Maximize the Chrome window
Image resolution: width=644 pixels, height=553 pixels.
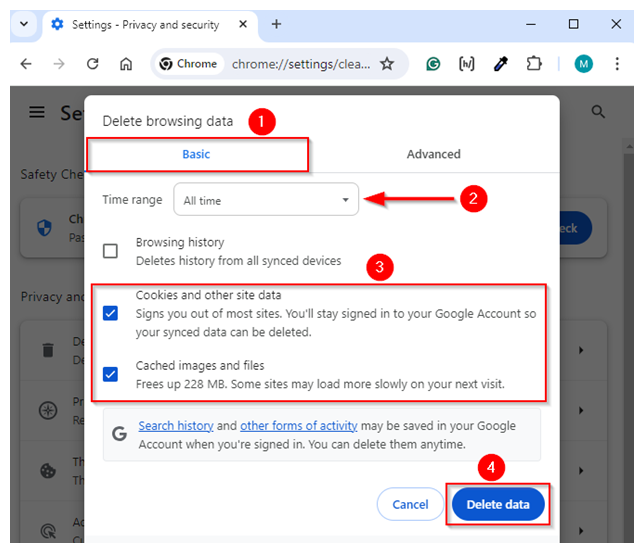(x=573, y=24)
